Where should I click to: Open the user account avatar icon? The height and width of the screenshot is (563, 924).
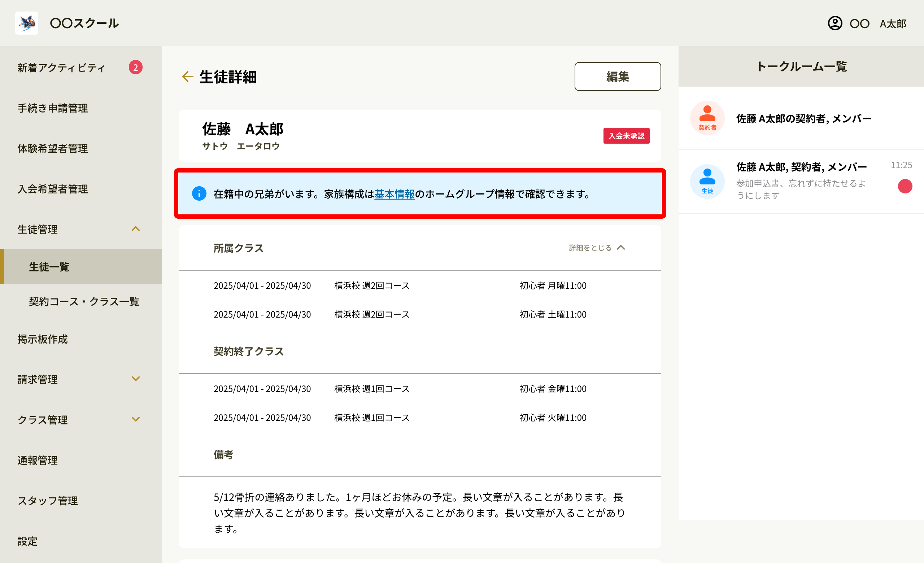pyautogui.click(x=835, y=23)
